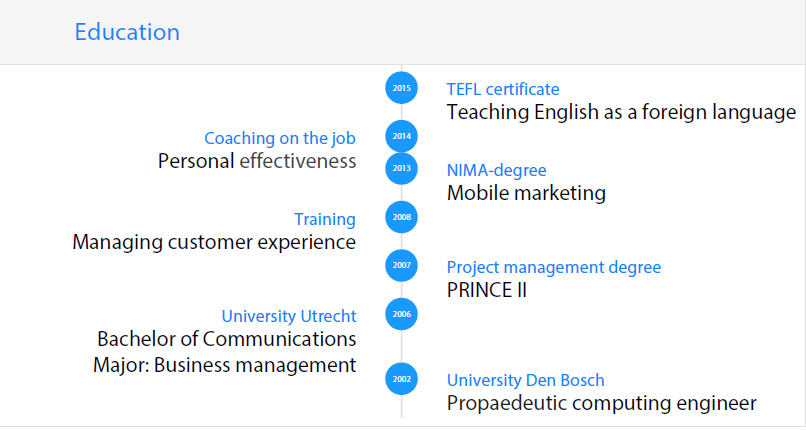806x430 pixels.
Task: Click the Training heading
Action: (325, 219)
